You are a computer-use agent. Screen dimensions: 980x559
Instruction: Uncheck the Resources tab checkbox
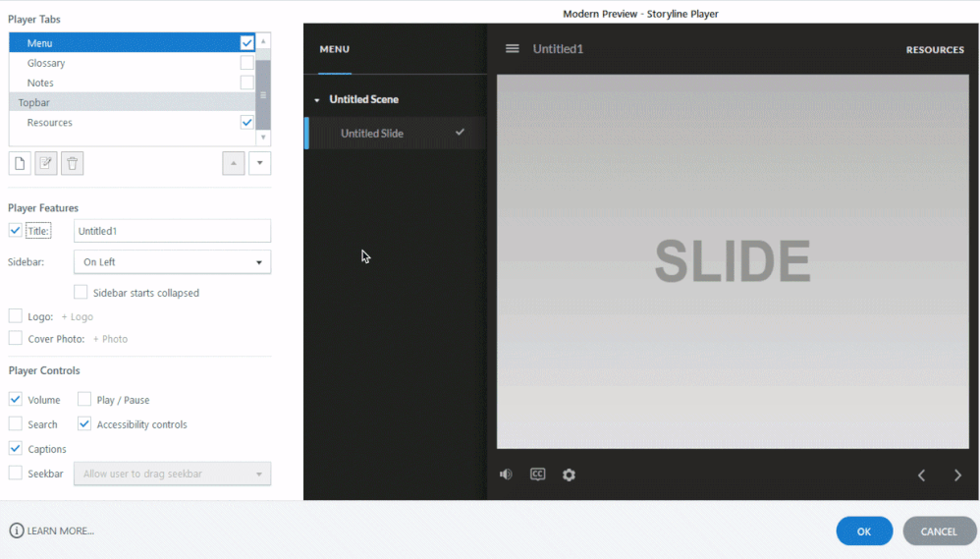pos(246,122)
